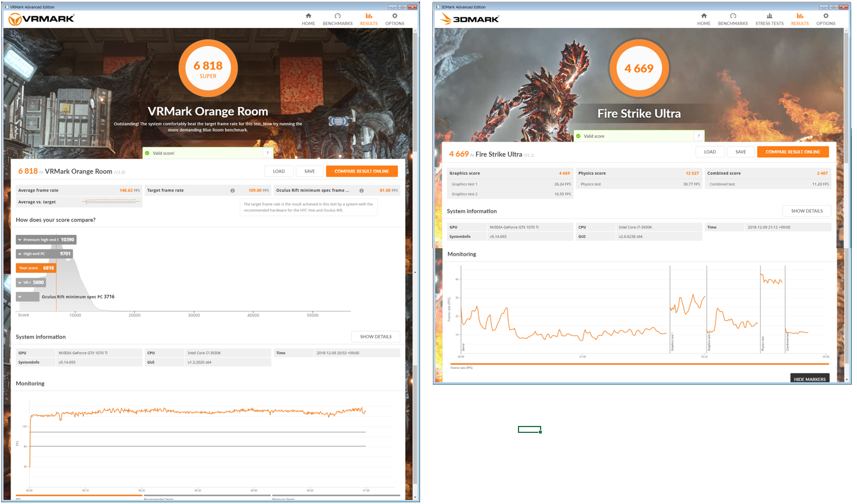Viewport: 857px width, 504px height.
Task: Switch to the HOME tab in VRMark
Action: click(308, 24)
